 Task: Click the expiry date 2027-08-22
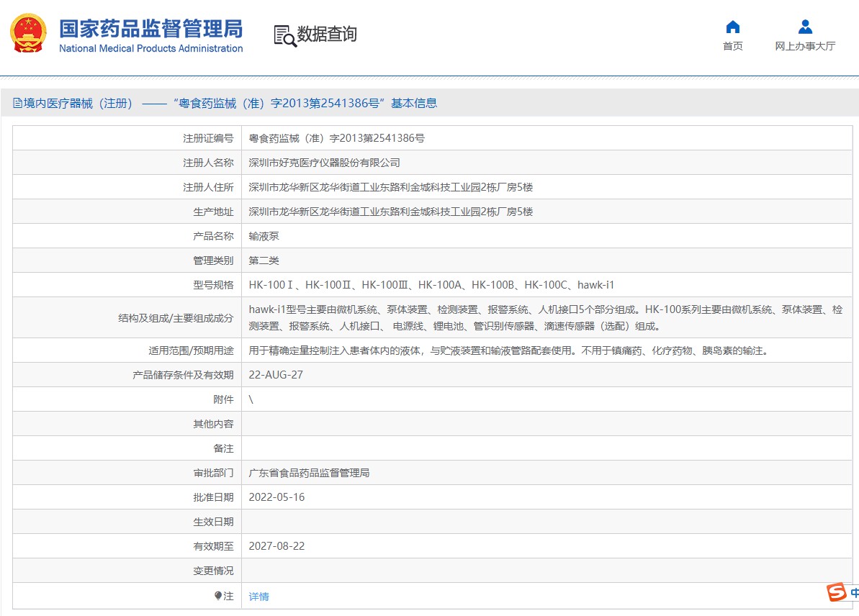276,546
